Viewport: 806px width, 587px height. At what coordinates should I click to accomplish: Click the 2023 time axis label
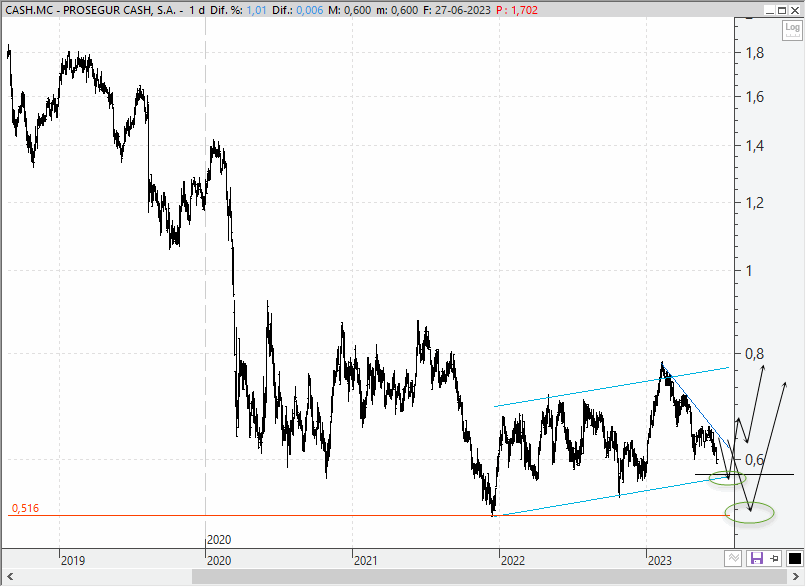point(660,560)
